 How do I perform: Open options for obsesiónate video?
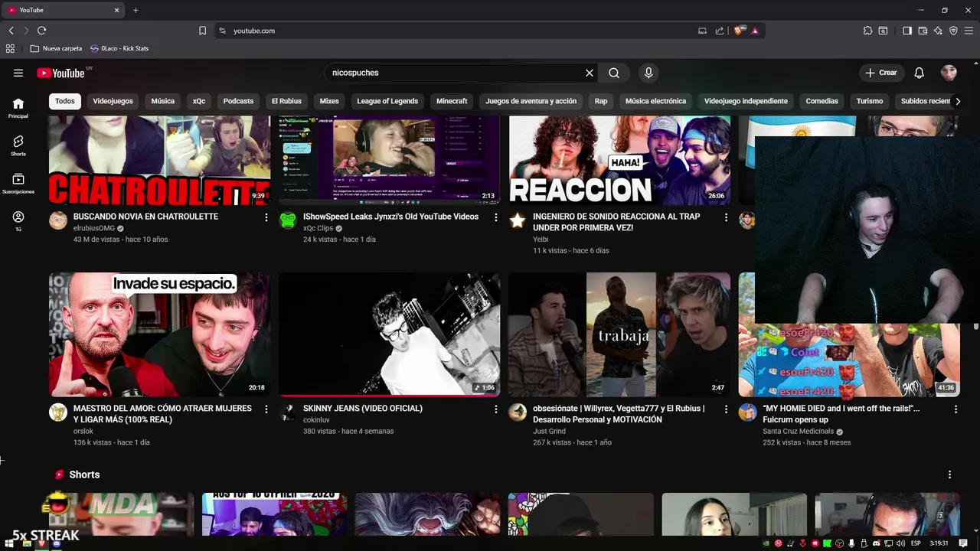pos(726,409)
